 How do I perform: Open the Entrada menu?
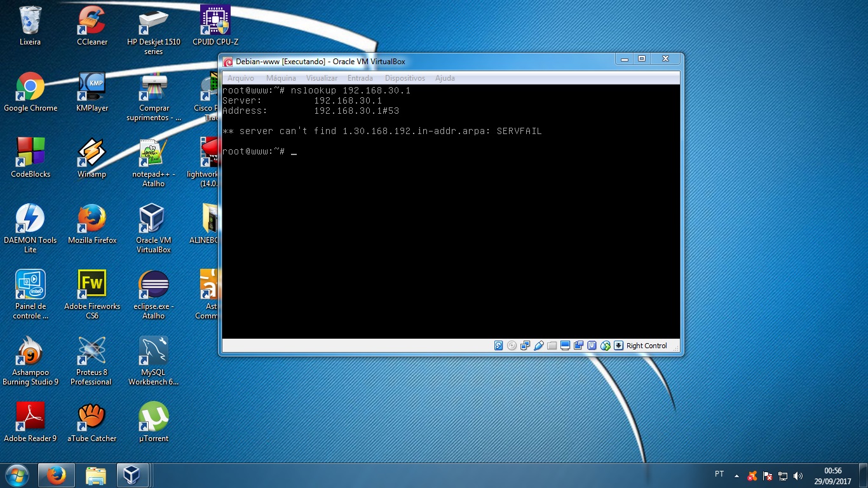click(x=360, y=78)
